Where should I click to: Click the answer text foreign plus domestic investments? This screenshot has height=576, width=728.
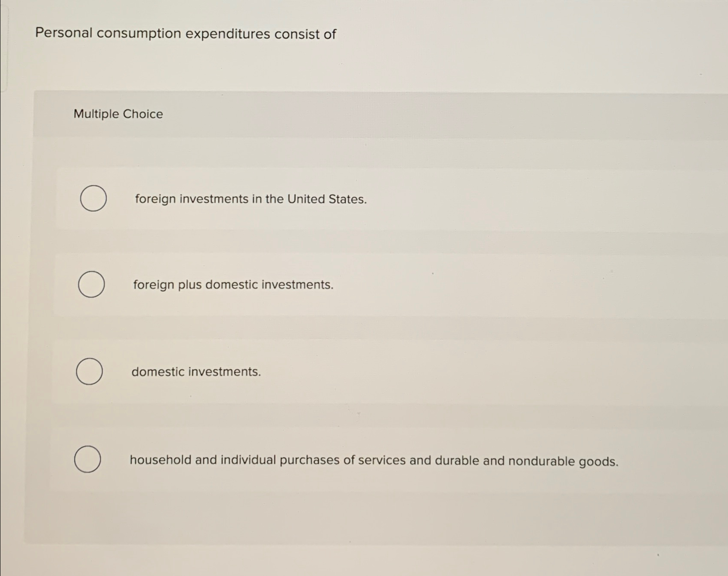[232, 285]
